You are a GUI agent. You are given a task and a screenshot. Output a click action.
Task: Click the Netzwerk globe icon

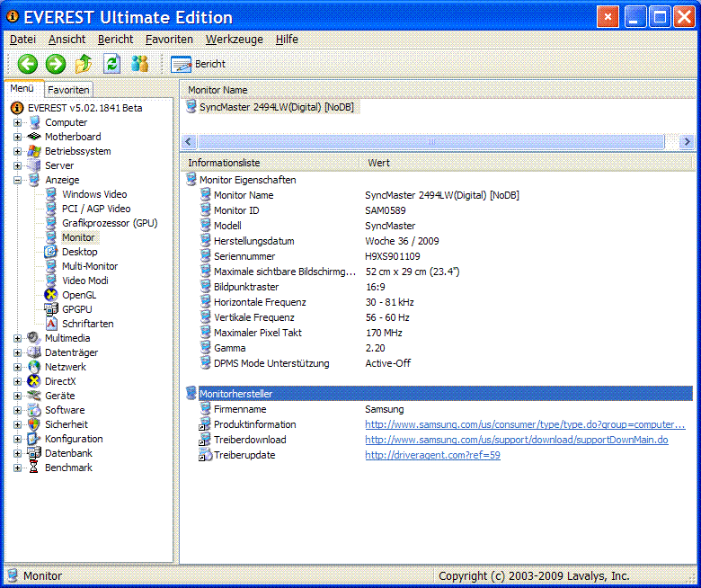[x=34, y=367]
